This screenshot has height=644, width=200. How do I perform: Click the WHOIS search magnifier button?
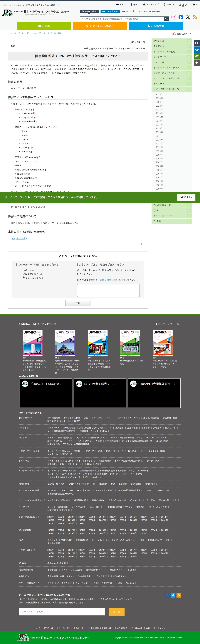point(166,19)
